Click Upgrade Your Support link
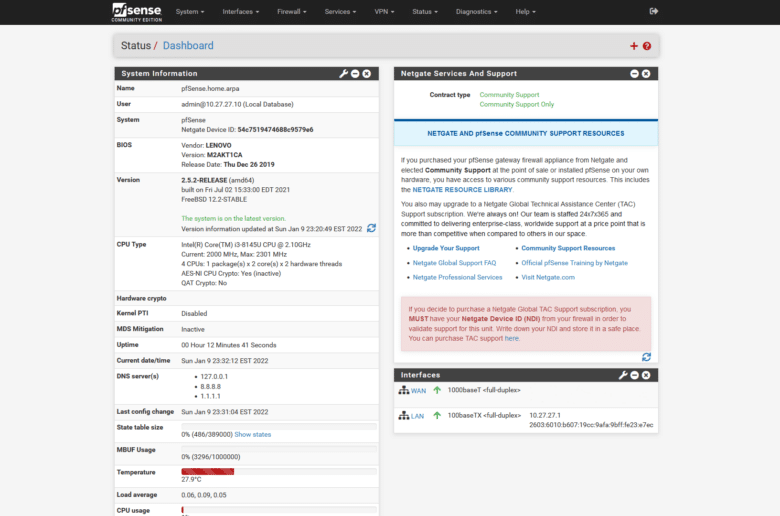780x516 pixels. click(446, 248)
